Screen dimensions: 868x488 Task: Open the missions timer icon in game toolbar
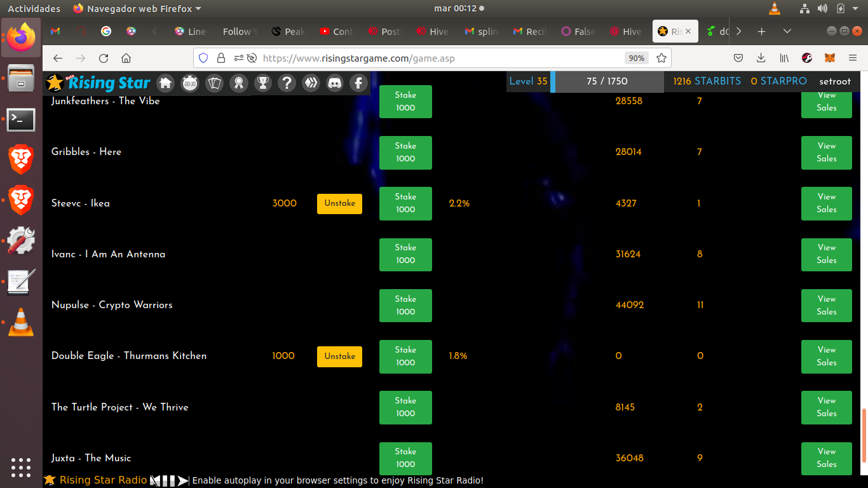[x=190, y=83]
